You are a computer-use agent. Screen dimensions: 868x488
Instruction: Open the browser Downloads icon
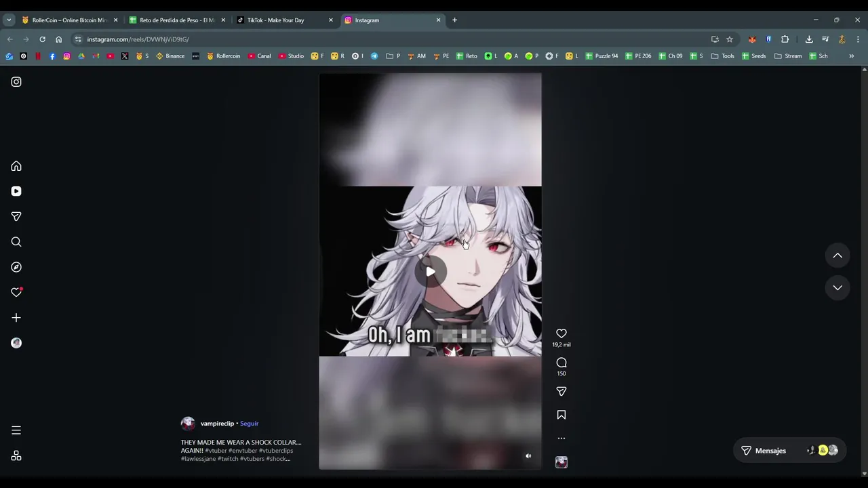coord(809,39)
